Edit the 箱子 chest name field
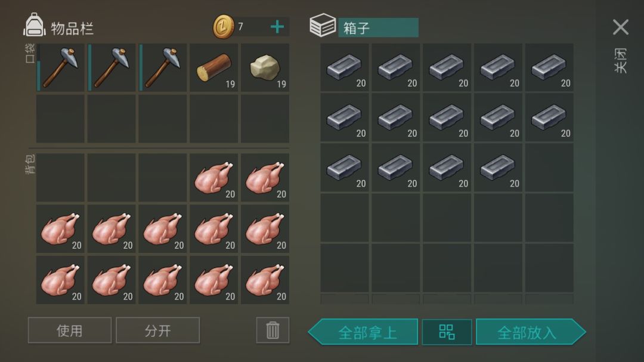 (378, 27)
